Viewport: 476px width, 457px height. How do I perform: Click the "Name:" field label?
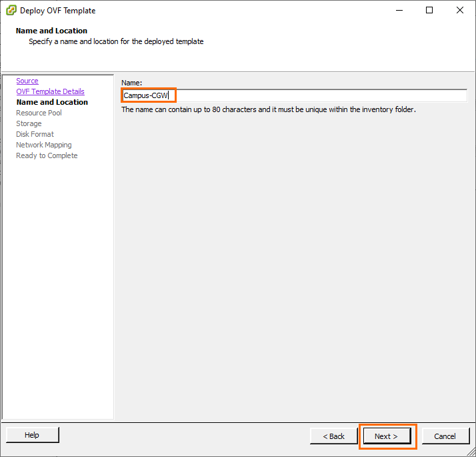(131, 82)
